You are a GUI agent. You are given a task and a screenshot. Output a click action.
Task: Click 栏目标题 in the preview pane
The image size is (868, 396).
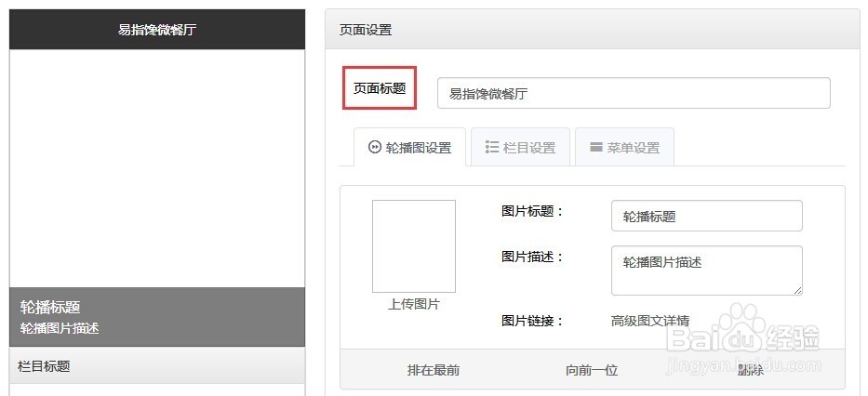pyautogui.click(x=44, y=366)
